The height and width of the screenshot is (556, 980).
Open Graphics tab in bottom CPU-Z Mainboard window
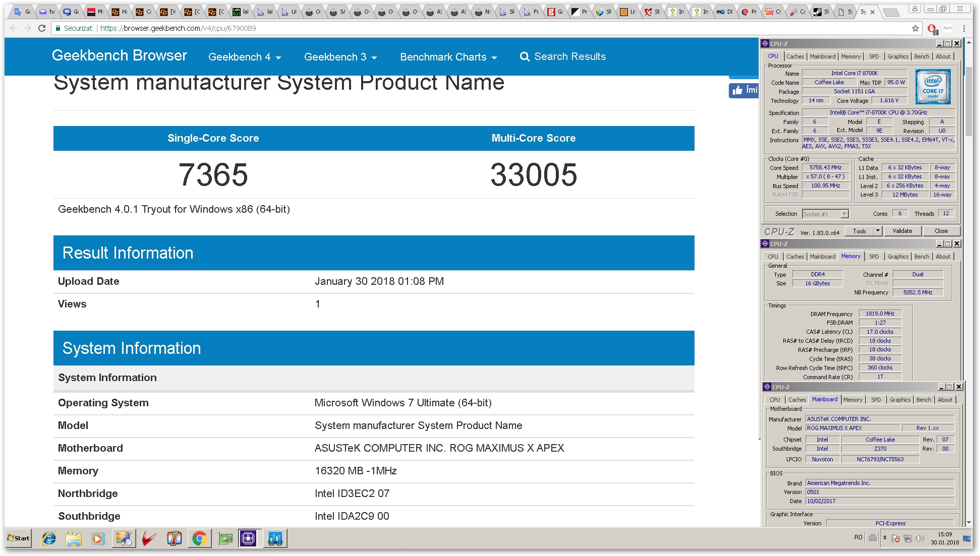point(900,400)
